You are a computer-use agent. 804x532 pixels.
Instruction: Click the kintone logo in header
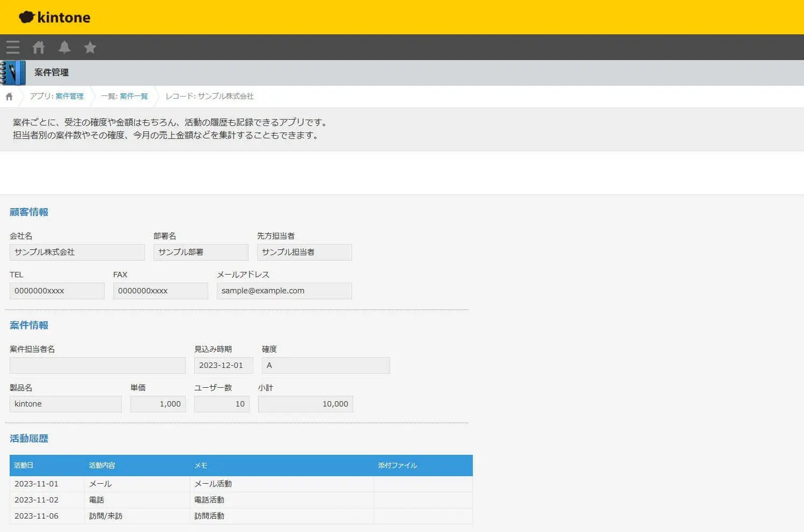[55, 17]
